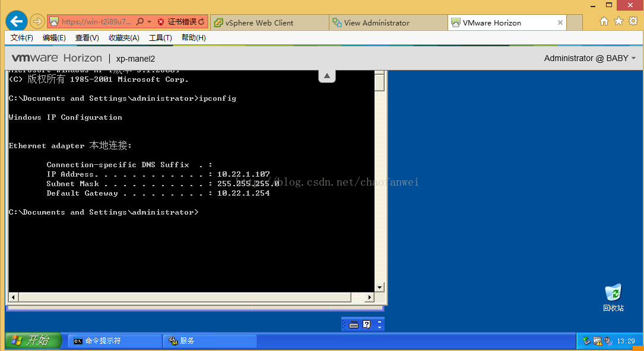Image resolution: width=644 pixels, height=351 pixels.
Task: Click the language bar minimize dash
Action: coord(379,321)
